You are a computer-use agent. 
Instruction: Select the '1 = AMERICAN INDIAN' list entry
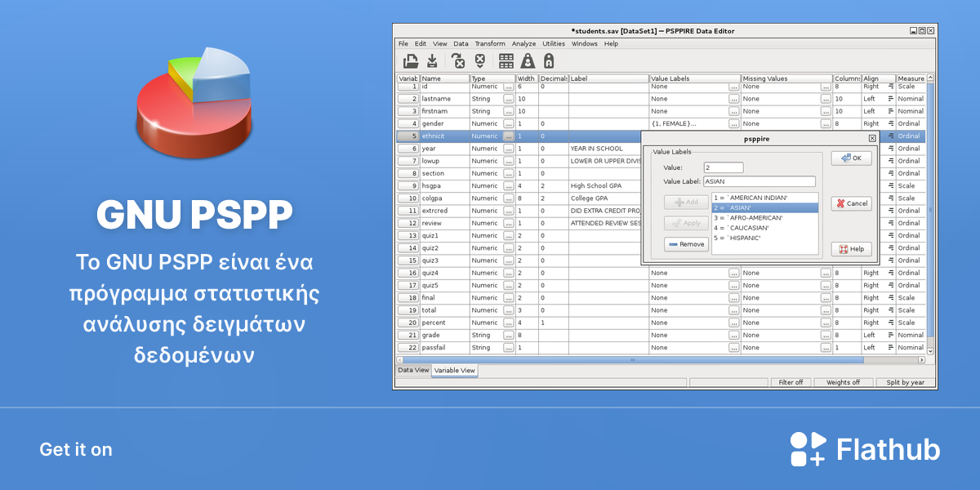[x=764, y=198]
